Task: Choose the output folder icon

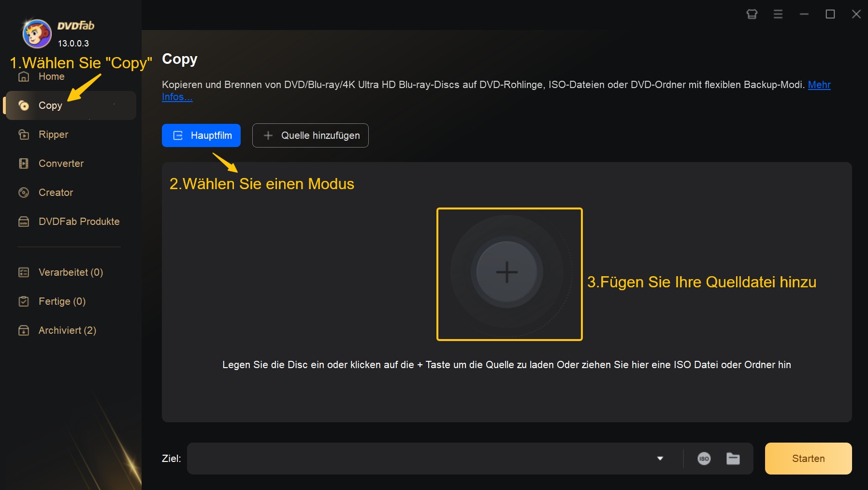Action: point(733,459)
